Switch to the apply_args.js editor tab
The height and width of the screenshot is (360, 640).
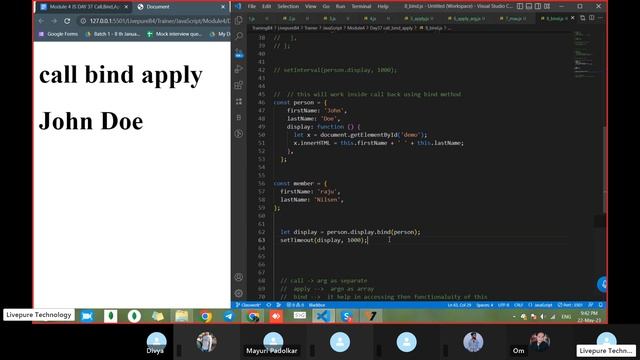[x=466, y=18]
